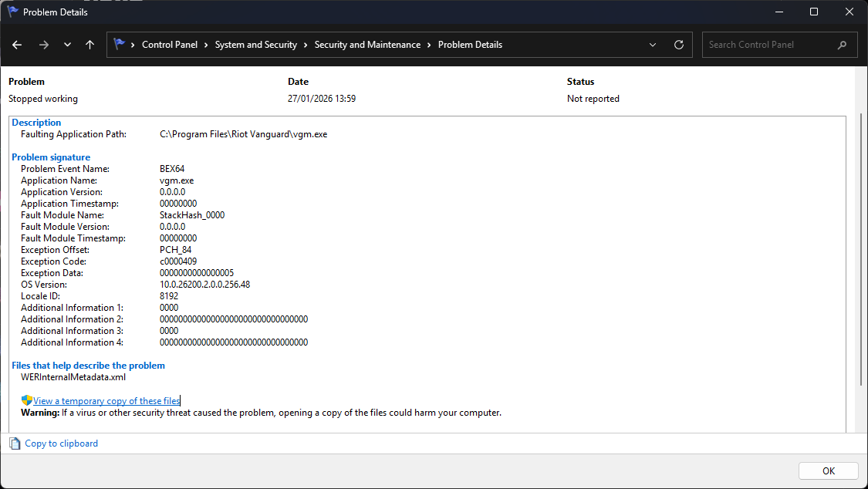This screenshot has width=868, height=489.
Task: Go back with the back arrow
Action: coord(17,45)
